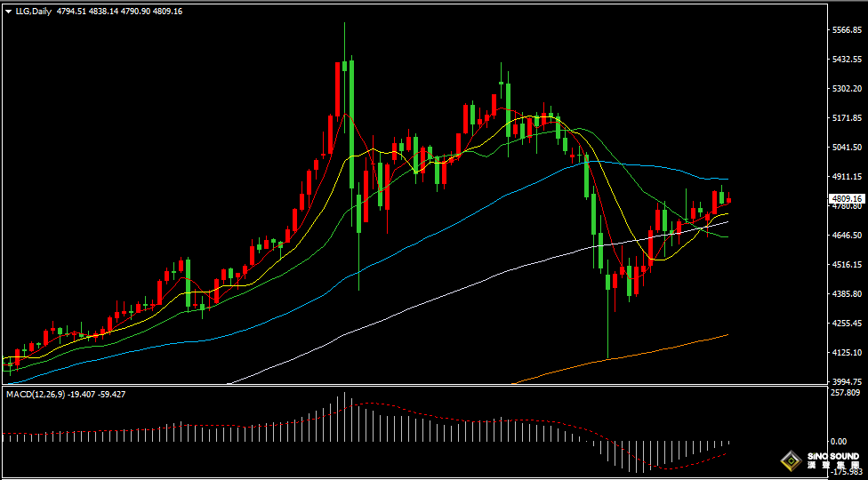The image size is (868, 480).
Task: Select the current price tag 4809.16
Action: pyautogui.click(x=846, y=198)
